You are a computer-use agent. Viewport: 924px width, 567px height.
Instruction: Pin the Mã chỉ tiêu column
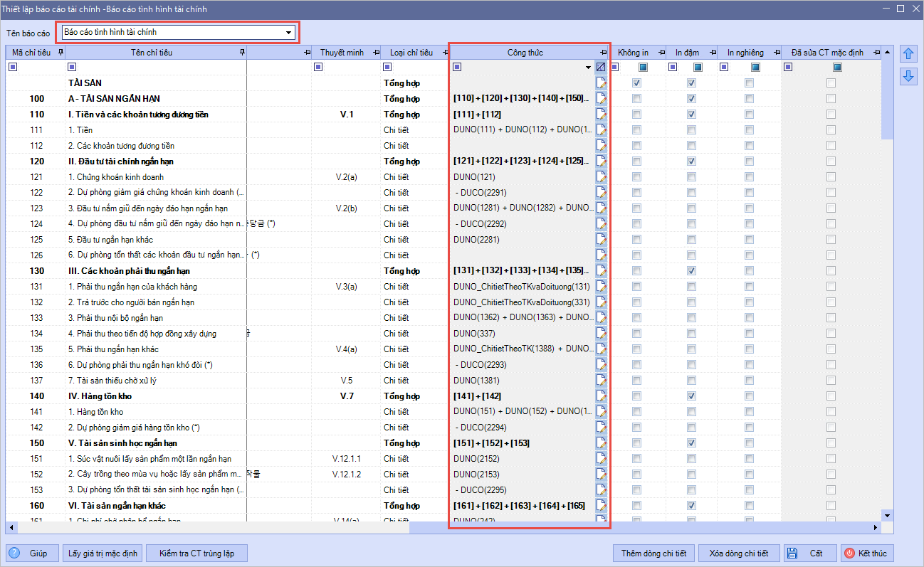pos(60,53)
